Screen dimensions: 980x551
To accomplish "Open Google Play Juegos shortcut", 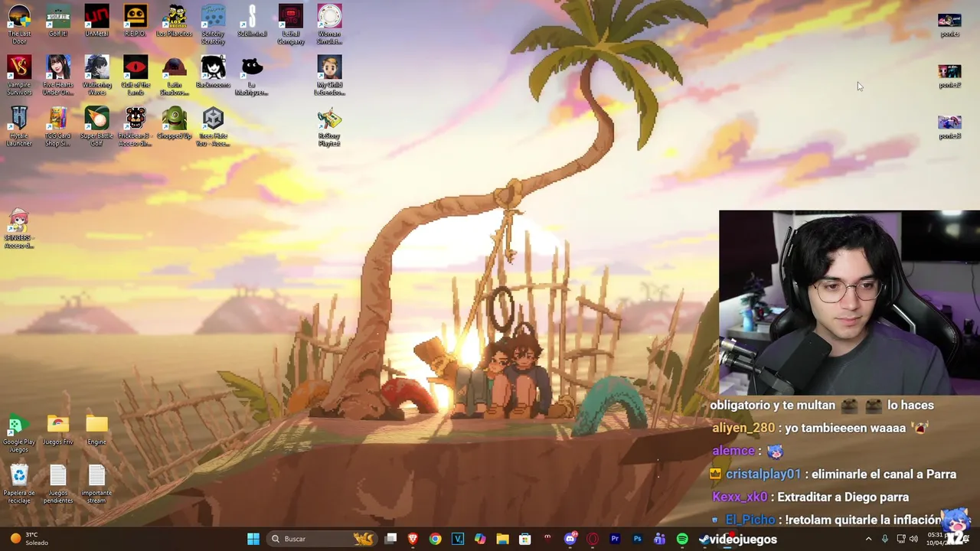I will click(19, 433).
